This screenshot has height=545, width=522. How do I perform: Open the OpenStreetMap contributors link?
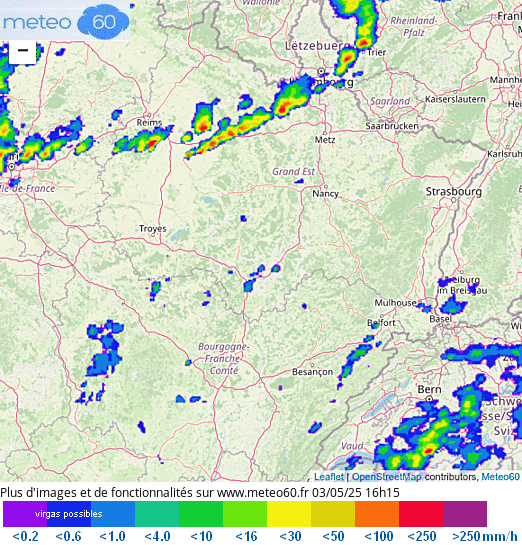tap(386, 477)
